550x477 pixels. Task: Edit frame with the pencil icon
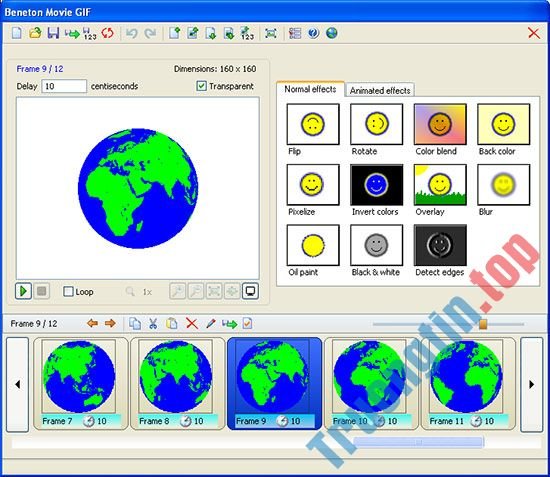[210, 323]
